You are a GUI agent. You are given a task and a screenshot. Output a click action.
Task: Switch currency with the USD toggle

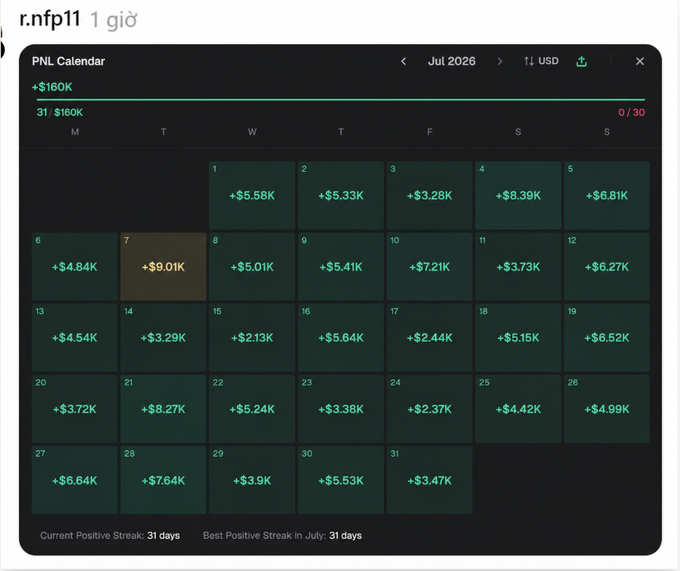pos(541,61)
